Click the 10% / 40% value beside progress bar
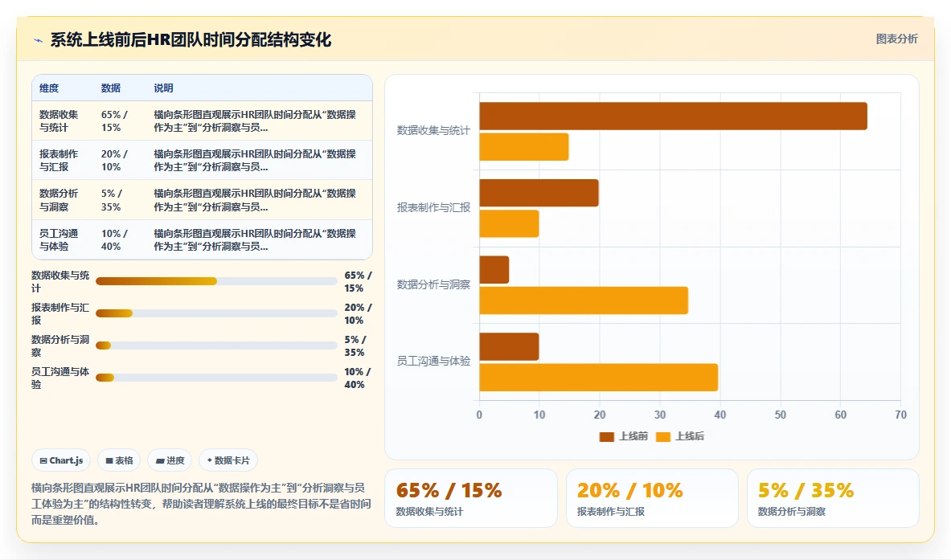 tap(358, 378)
